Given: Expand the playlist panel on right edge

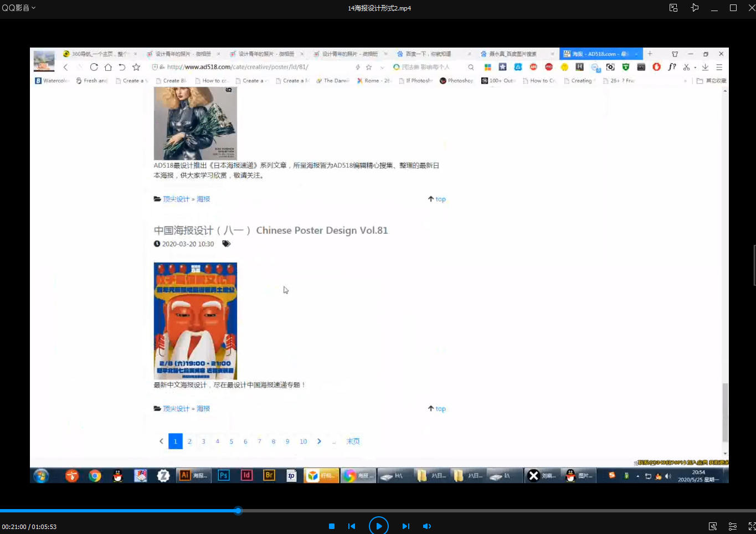Looking at the screenshot, I should point(754,266).
